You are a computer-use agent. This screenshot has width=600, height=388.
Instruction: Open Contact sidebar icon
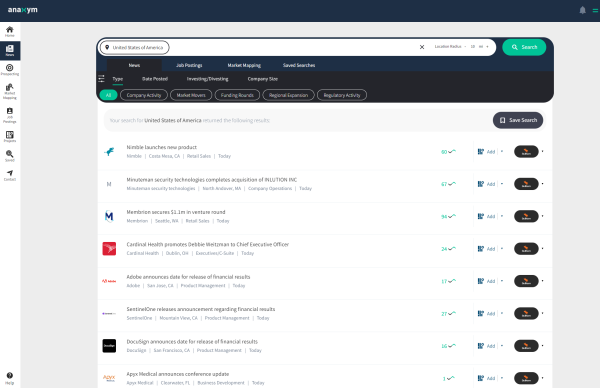10,175
